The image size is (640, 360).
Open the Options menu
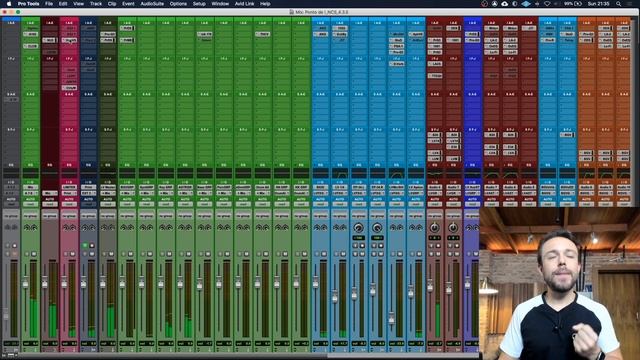pyautogui.click(x=178, y=4)
